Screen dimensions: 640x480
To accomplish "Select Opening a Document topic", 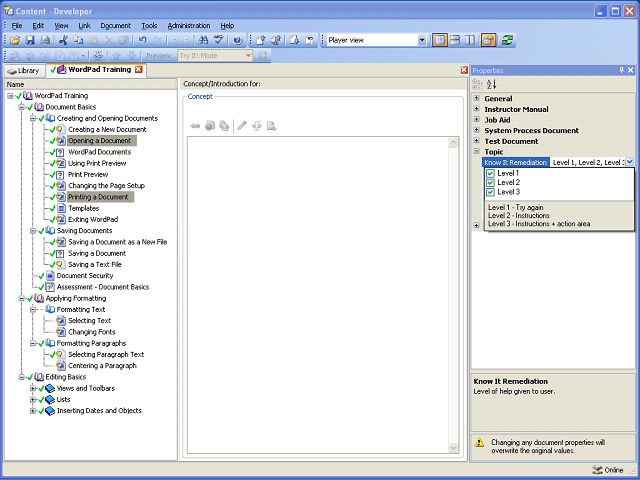I will click(100, 141).
